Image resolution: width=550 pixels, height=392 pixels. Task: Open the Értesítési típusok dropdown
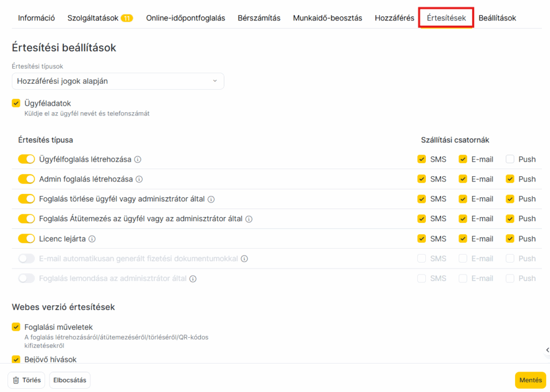[118, 81]
